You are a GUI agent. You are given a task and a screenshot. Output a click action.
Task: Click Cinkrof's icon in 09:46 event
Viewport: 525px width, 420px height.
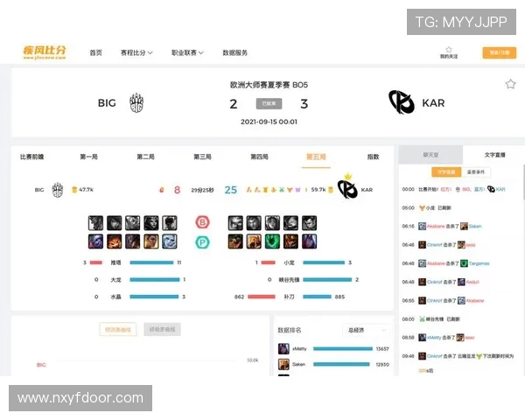pyautogui.click(x=423, y=356)
